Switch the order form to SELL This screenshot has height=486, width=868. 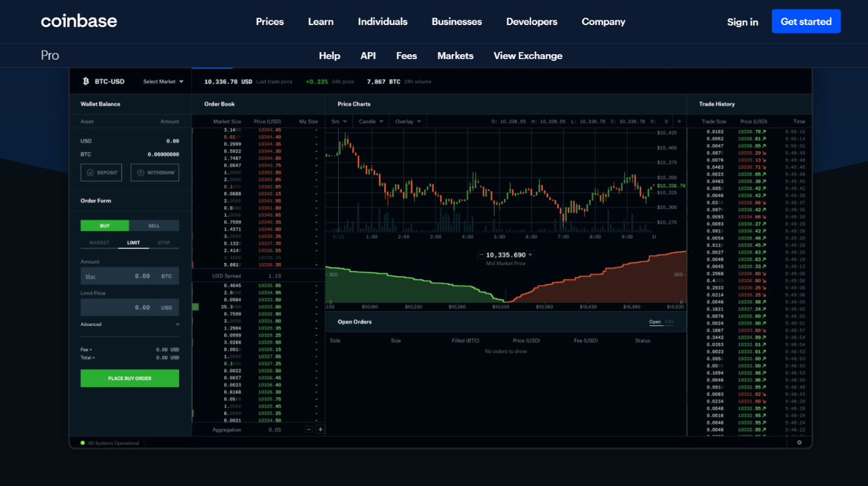(x=154, y=226)
